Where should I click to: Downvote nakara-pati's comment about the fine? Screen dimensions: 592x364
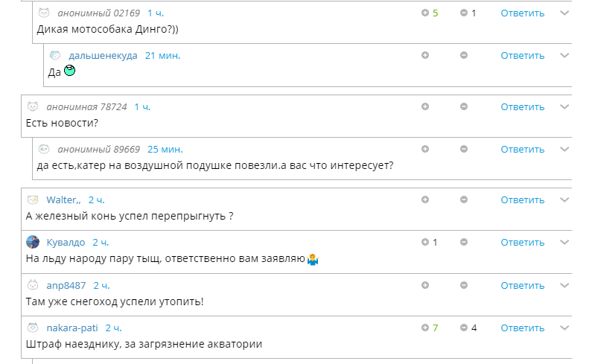point(464,328)
